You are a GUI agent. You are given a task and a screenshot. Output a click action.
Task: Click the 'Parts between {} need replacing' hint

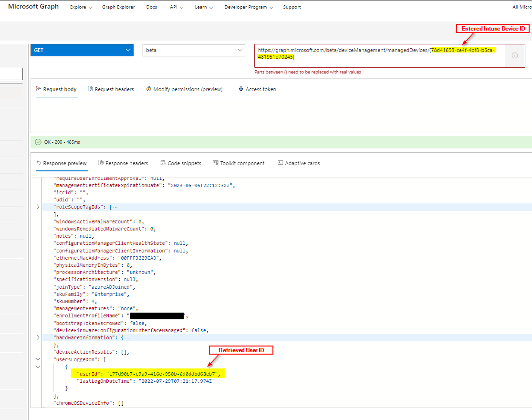[308, 72]
